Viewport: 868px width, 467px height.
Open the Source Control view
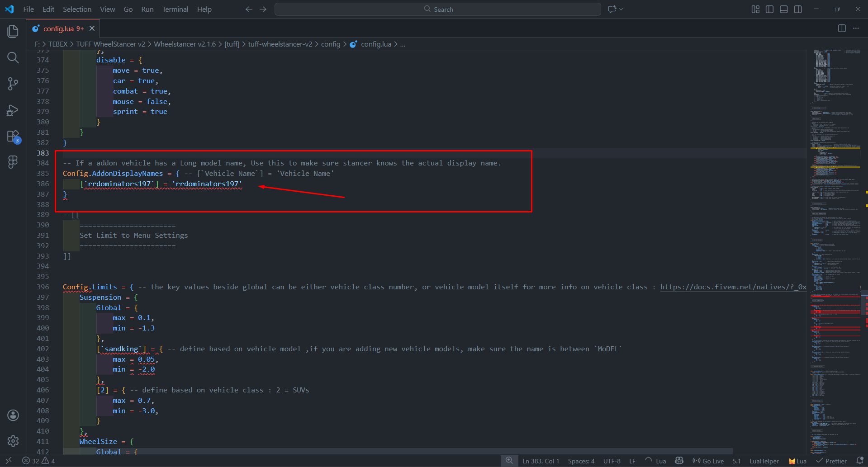(13, 84)
